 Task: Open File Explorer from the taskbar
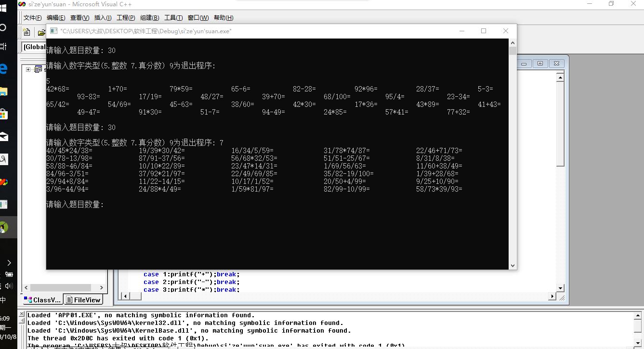click(3, 91)
